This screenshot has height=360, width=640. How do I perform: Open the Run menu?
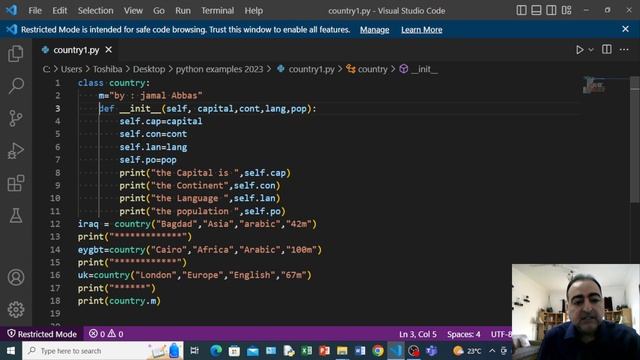183,11
